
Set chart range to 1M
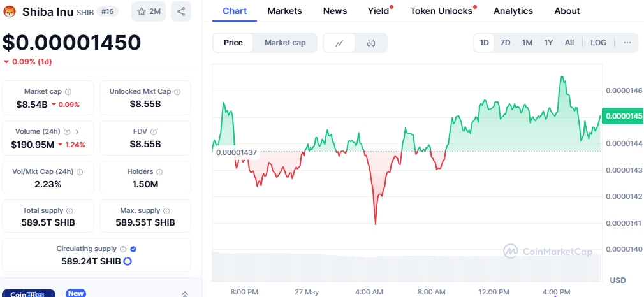coord(527,43)
